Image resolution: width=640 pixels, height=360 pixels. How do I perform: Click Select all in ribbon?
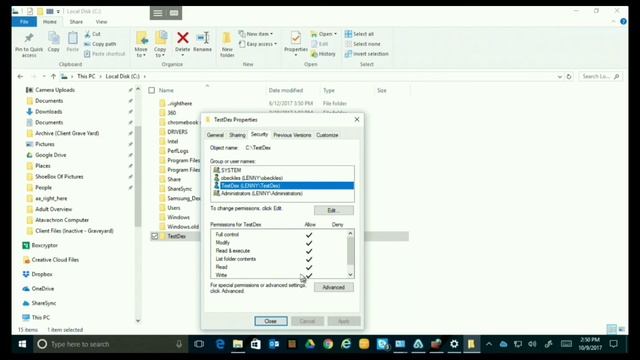(359, 34)
